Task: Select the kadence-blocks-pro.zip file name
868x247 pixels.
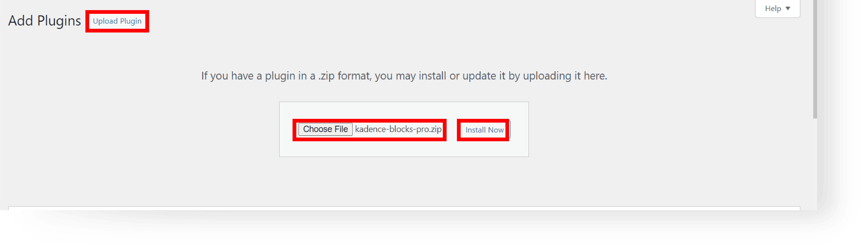Action: tap(398, 129)
